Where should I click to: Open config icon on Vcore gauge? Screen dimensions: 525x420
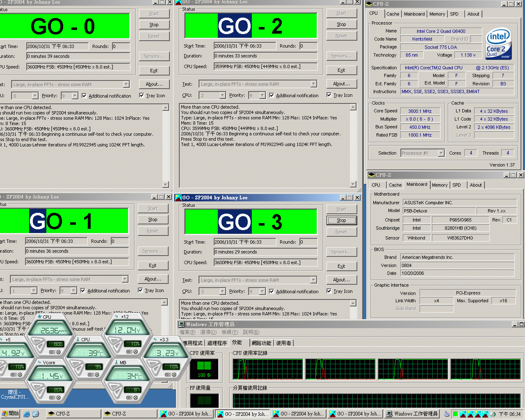coord(53,397)
